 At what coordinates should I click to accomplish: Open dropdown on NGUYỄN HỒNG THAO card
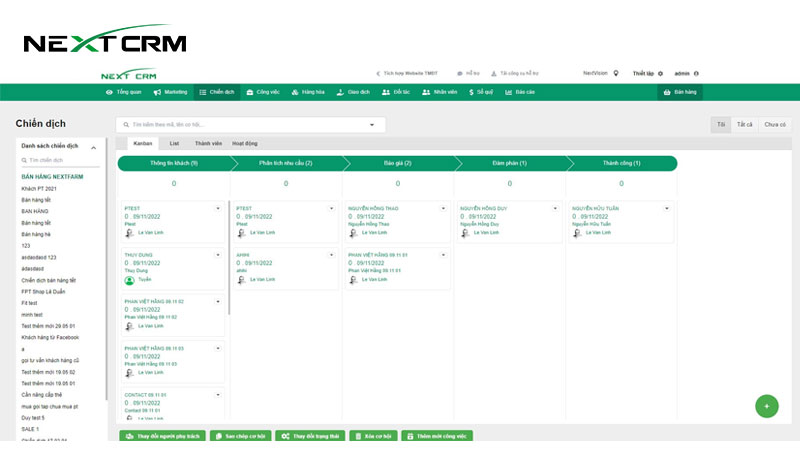coord(443,208)
